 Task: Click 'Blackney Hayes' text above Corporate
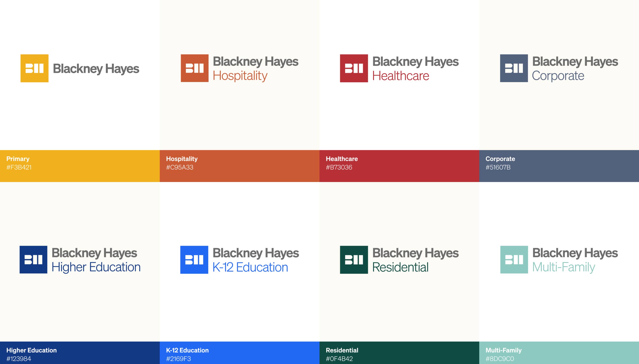pyautogui.click(x=575, y=62)
